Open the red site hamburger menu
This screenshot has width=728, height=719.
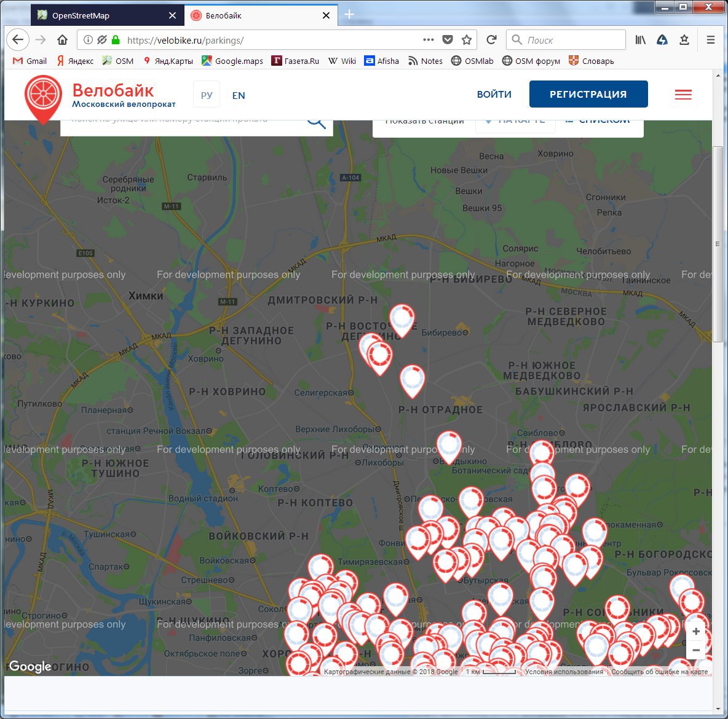(683, 95)
